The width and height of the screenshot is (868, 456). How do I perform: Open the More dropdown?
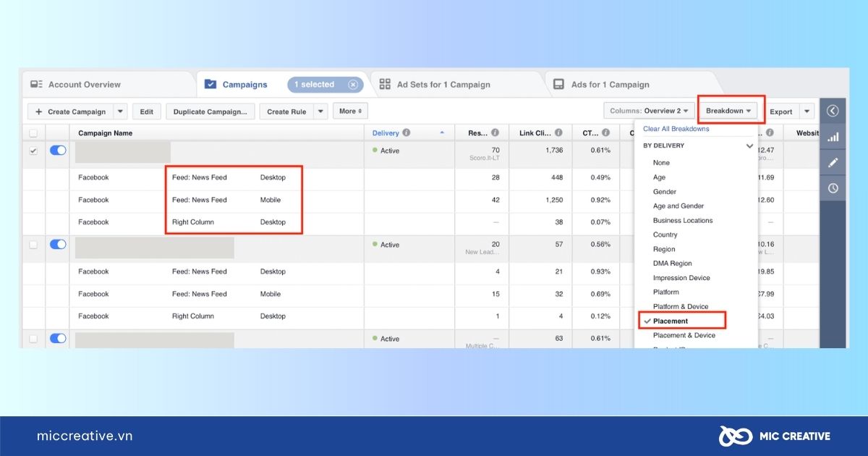pos(351,111)
